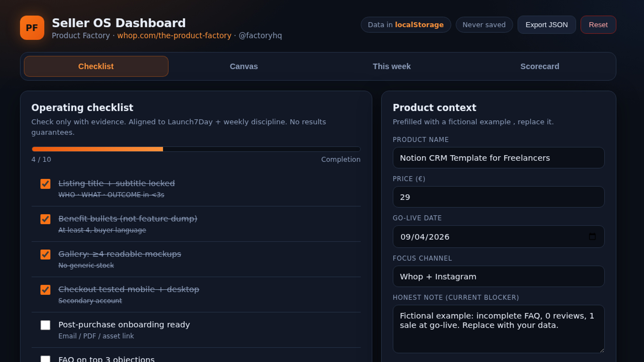Click the Seller OS Dashboard heading
This screenshot has height=362, width=644.
[x=119, y=23]
